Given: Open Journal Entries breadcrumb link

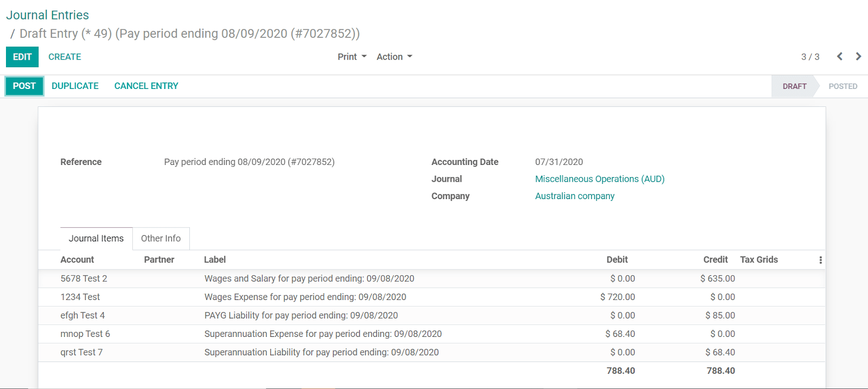Looking at the screenshot, I should tap(47, 15).
